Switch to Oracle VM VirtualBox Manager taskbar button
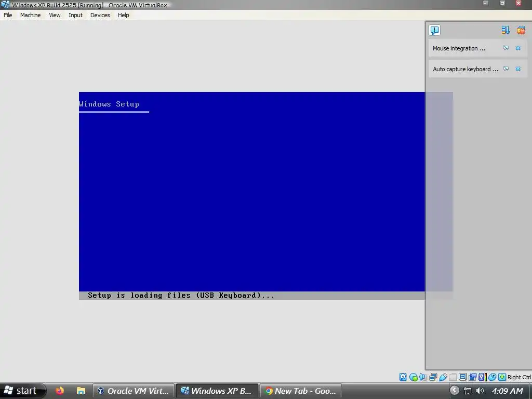This screenshot has width=532, height=399. pyautogui.click(x=134, y=391)
